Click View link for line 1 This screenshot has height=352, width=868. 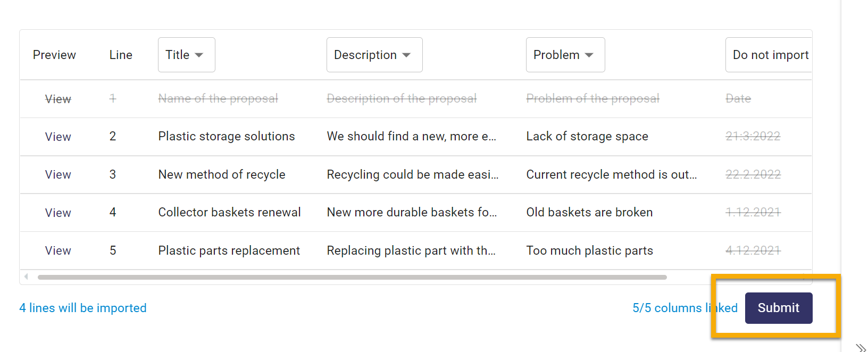coord(58,99)
